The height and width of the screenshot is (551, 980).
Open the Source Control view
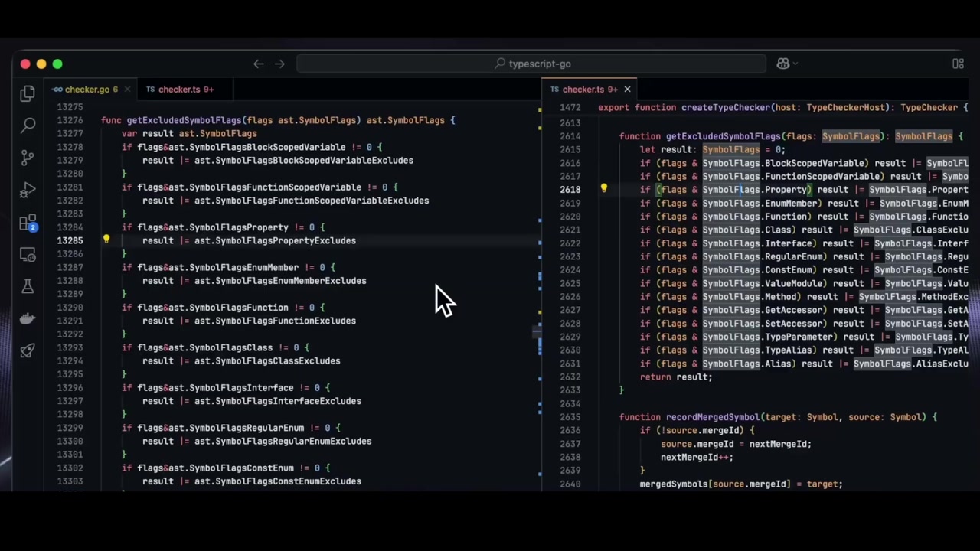(x=28, y=158)
